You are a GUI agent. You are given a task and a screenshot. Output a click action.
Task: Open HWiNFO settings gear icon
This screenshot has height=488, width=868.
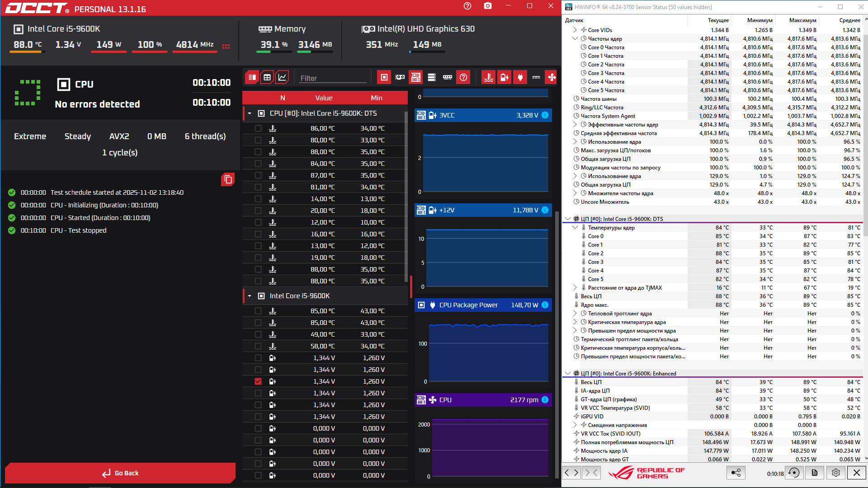point(835,473)
